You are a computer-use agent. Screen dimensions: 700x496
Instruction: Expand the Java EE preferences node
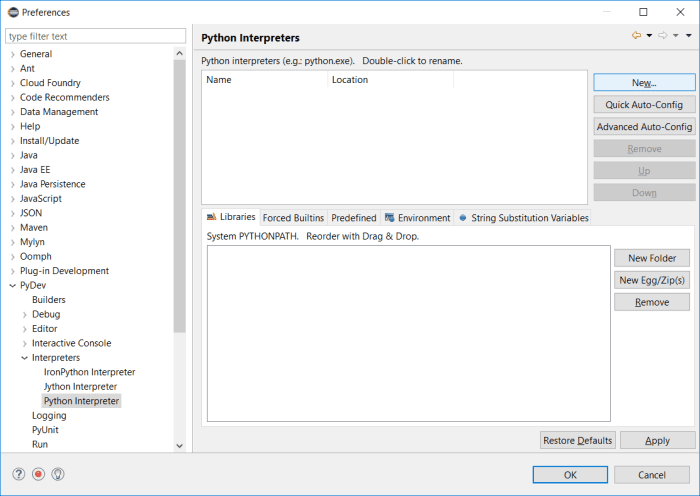12,170
